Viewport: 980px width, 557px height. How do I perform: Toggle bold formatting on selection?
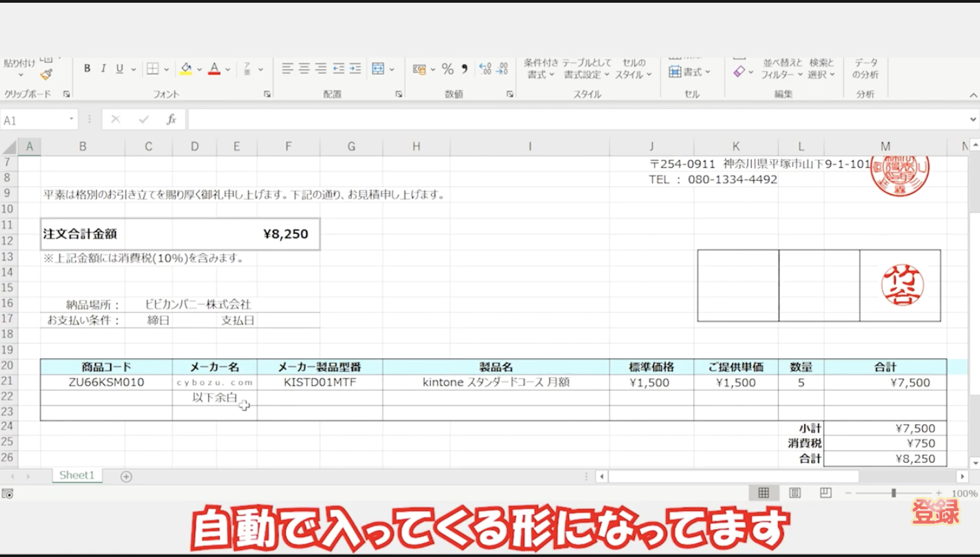[x=87, y=69]
